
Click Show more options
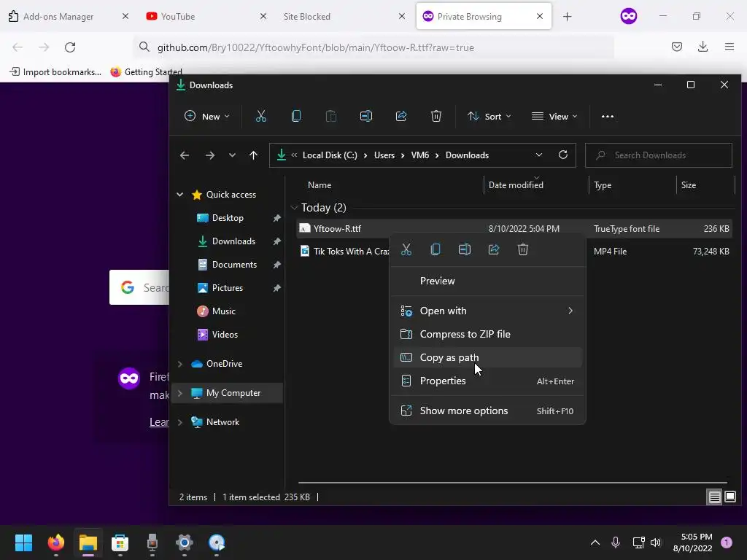[487, 411]
